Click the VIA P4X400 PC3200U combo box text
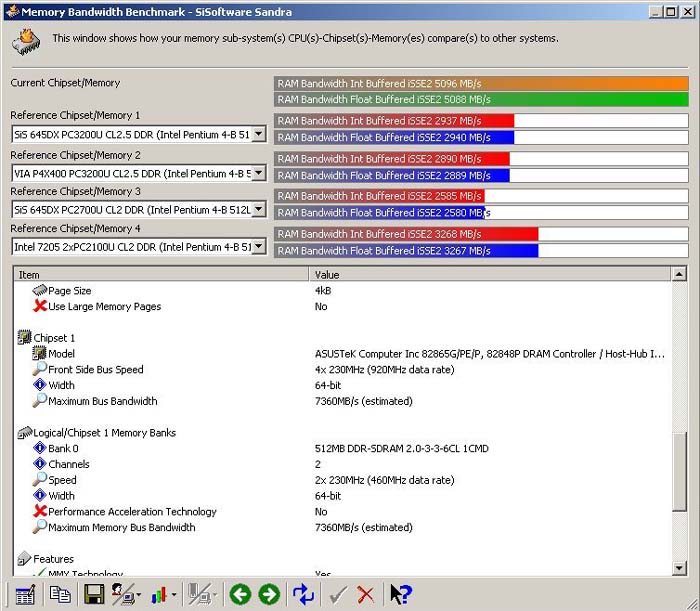This screenshot has width=700, height=611. (x=132, y=173)
